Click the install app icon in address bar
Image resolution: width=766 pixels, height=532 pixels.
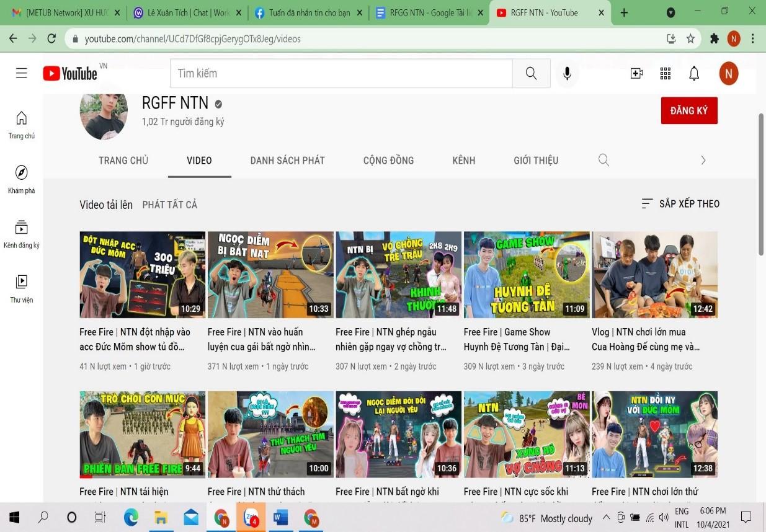click(671, 38)
